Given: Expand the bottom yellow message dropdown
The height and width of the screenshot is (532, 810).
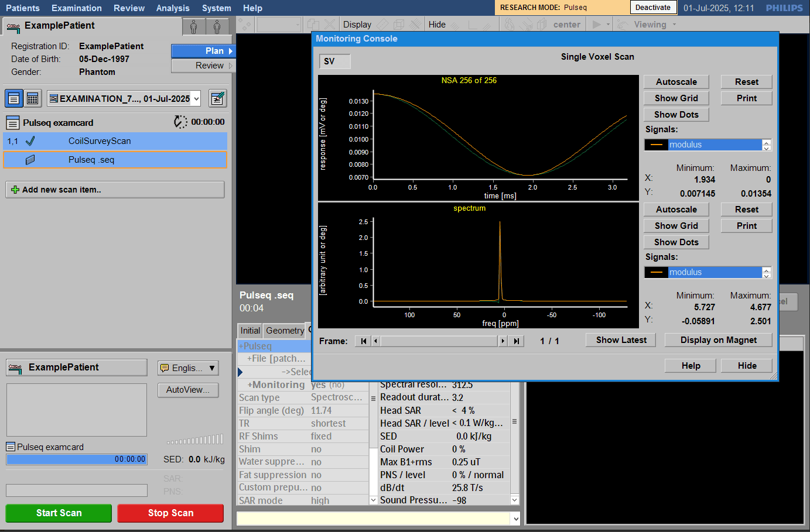Looking at the screenshot, I should click(x=515, y=519).
